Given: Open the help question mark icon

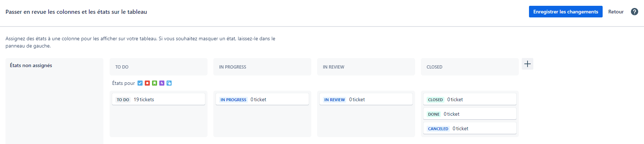Looking at the screenshot, I should (635, 12).
